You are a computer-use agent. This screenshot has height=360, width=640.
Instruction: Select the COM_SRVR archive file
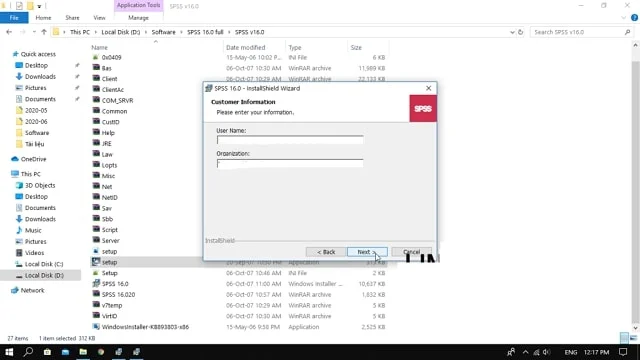coord(117,100)
